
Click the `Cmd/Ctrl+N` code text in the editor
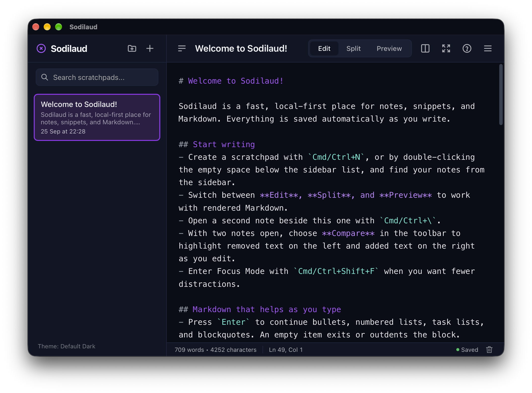tap(336, 157)
